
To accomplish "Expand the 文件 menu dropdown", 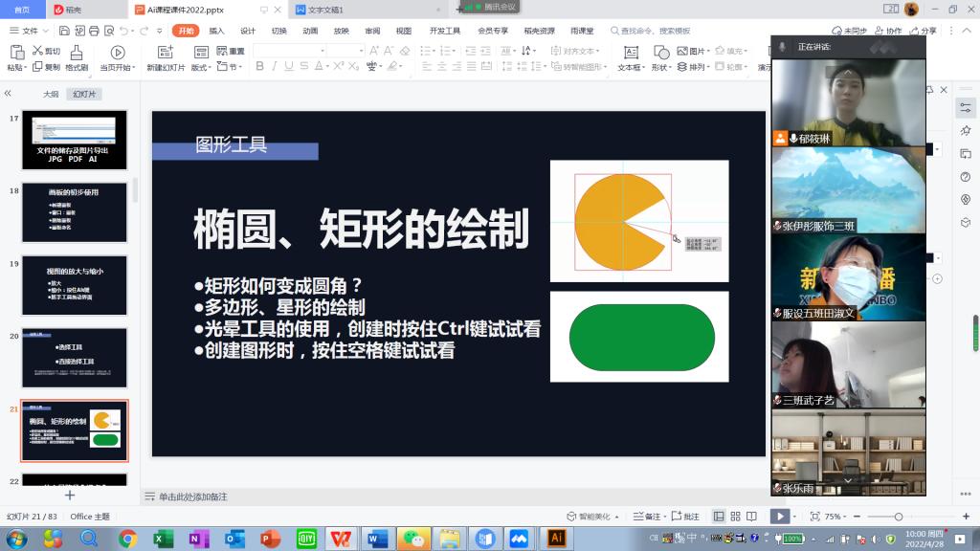I will tap(35, 31).
